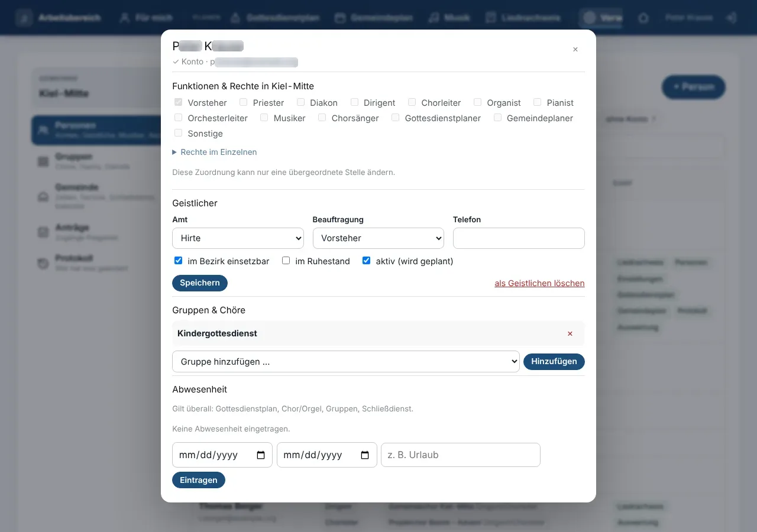Click 'als Geistlichen löschen' link

(x=539, y=284)
